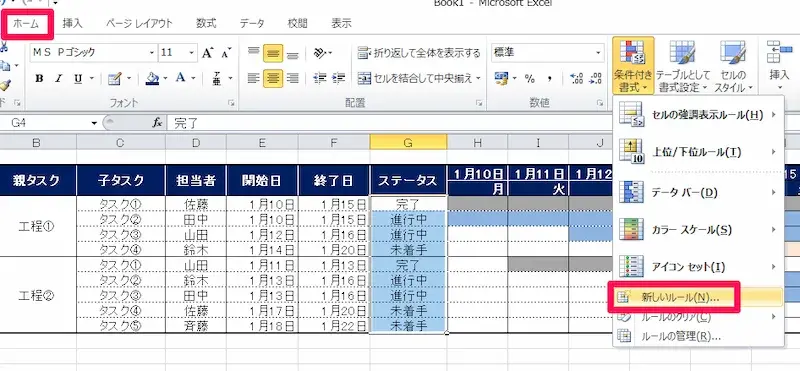The image size is (800, 371).
Task: Toggle center horizontal alignment
Action: click(x=273, y=79)
